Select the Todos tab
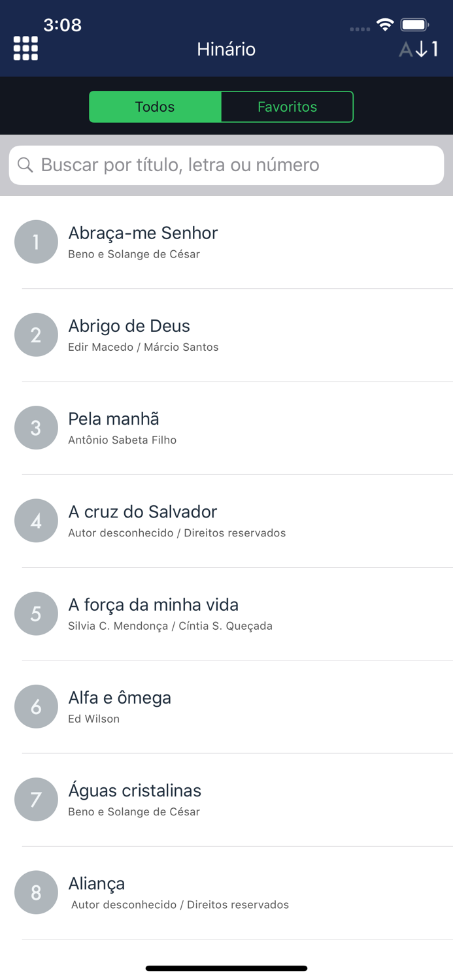The image size is (453, 980). 155,106
